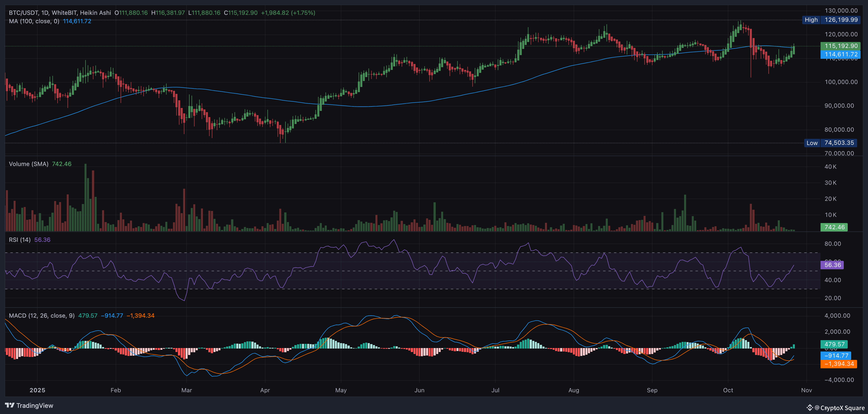Click the blue -914.77 MACD value tag
The image size is (868, 414).
[x=836, y=355]
